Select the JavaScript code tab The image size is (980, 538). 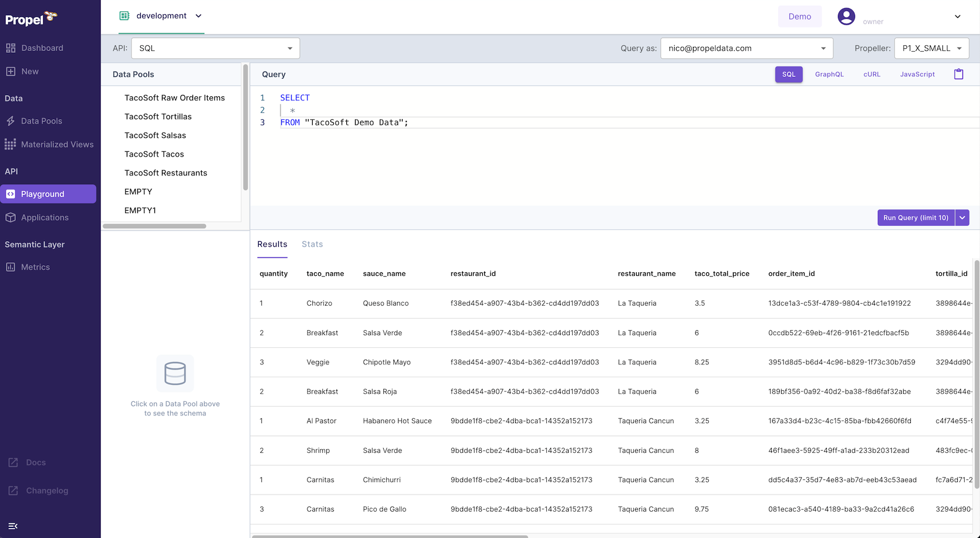coord(917,74)
